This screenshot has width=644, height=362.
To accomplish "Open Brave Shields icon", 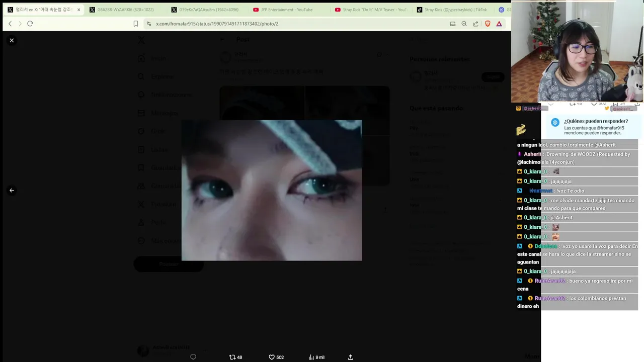I will point(488,24).
